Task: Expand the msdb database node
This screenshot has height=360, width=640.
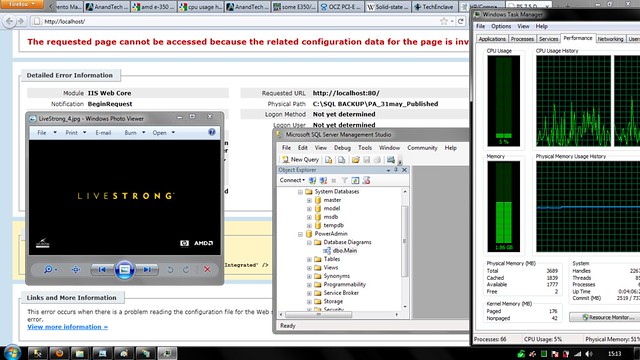Action: [x=309, y=217]
